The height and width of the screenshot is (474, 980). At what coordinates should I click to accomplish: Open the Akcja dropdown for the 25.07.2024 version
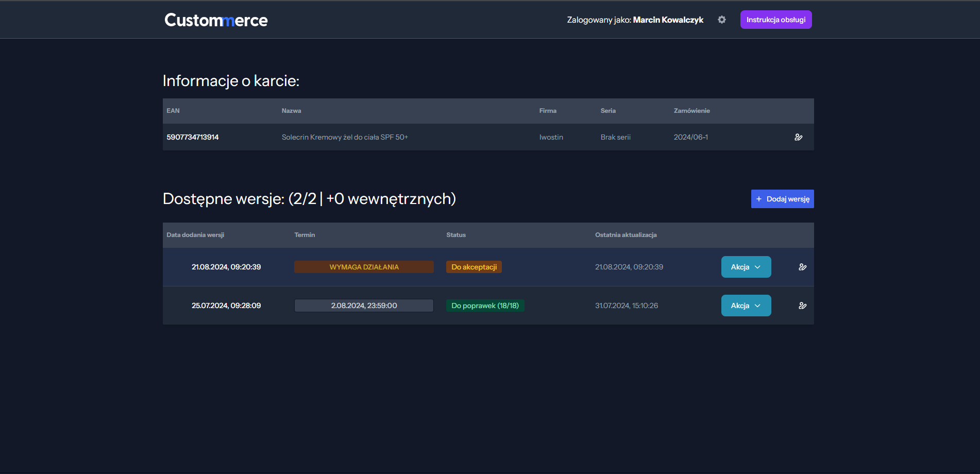pos(746,305)
